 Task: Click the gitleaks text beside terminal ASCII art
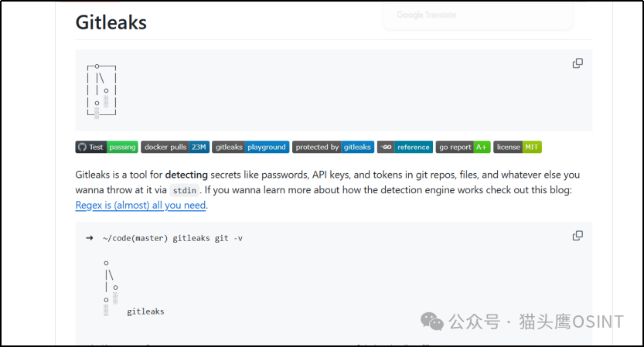pyautogui.click(x=145, y=311)
